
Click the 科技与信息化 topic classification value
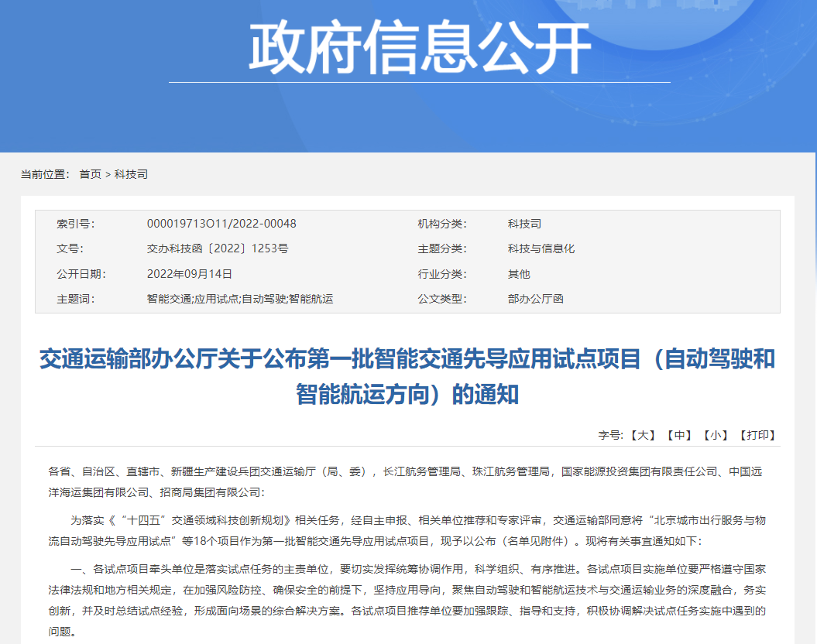(x=541, y=248)
